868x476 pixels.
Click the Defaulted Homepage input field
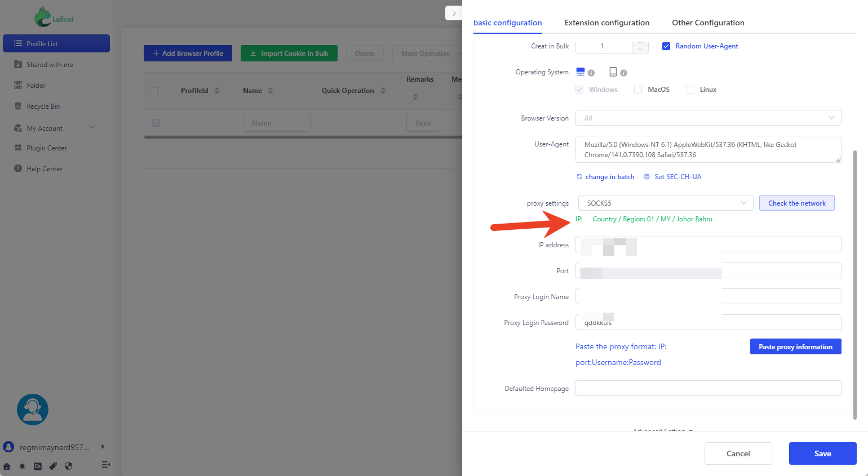pyautogui.click(x=708, y=388)
